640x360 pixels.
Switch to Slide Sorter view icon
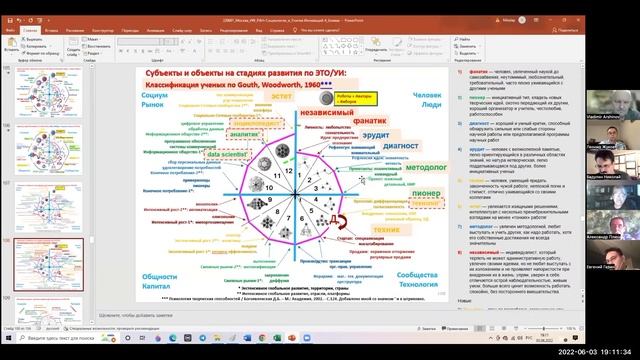[x=492, y=328]
